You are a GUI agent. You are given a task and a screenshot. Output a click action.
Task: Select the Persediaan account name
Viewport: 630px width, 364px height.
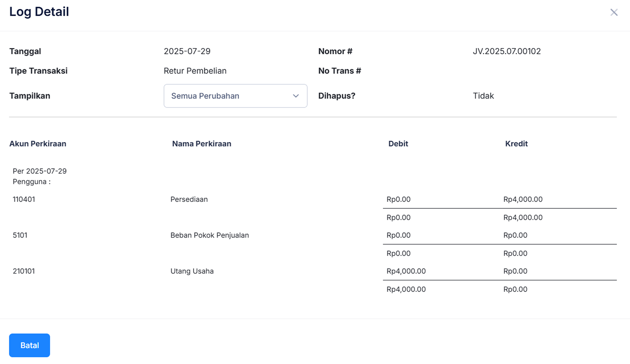click(x=189, y=199)
